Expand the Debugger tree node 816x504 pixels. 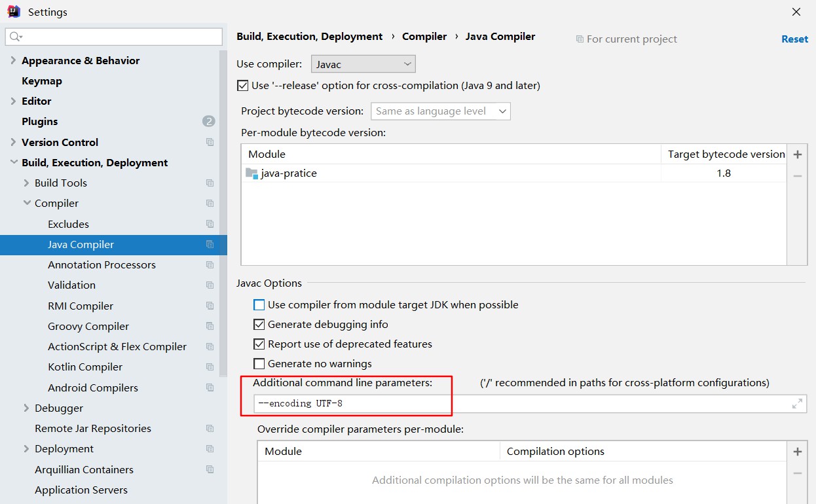click(x=27, y=408)
